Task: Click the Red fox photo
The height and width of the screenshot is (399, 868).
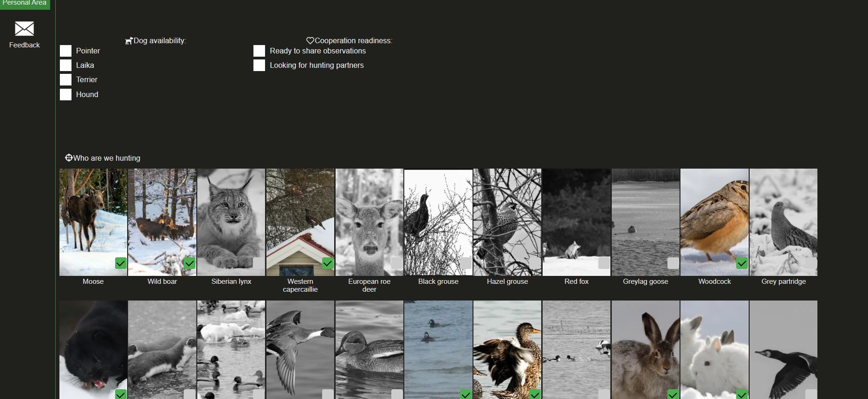Action: point(577,222)
